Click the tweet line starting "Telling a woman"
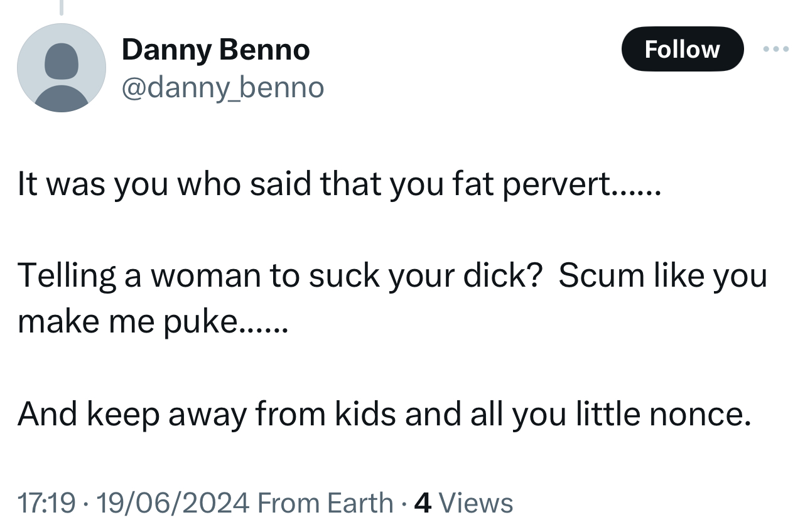Screen dimensions: 810x532 tap(392, 276)
